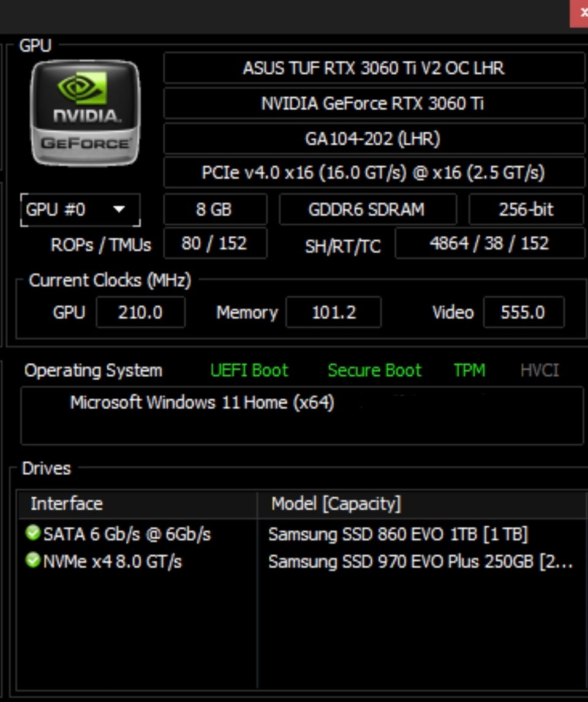Click the UEFI Boot indicator

tap(249, 371)
